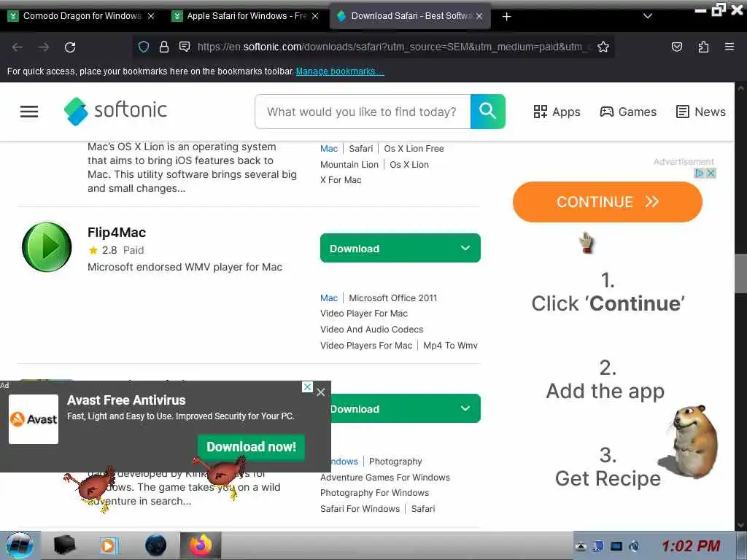
Task: Open the Windows Start orb
Action: click(x=20, y=545)
